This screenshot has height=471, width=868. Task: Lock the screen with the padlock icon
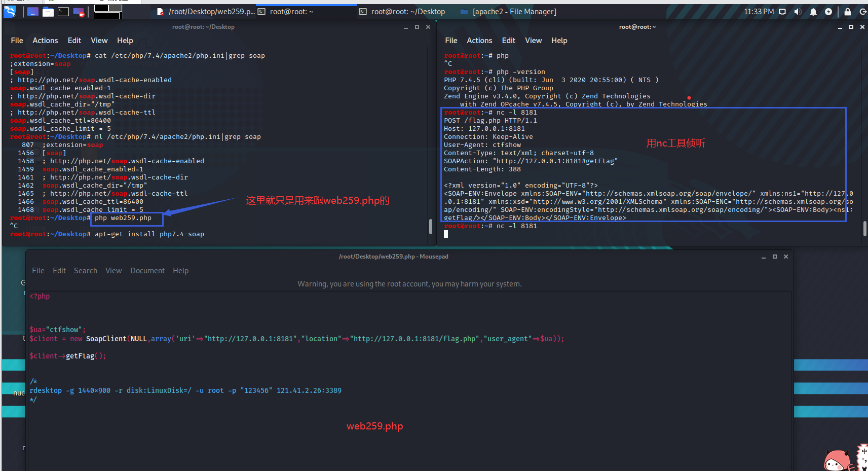[x=848, y=12]
